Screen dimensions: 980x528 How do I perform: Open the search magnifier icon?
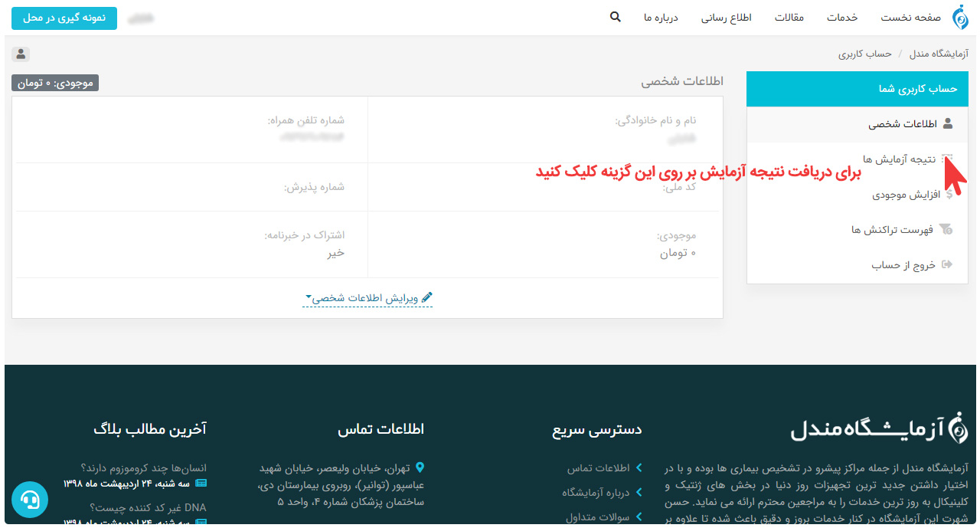[x=615, y=17]
